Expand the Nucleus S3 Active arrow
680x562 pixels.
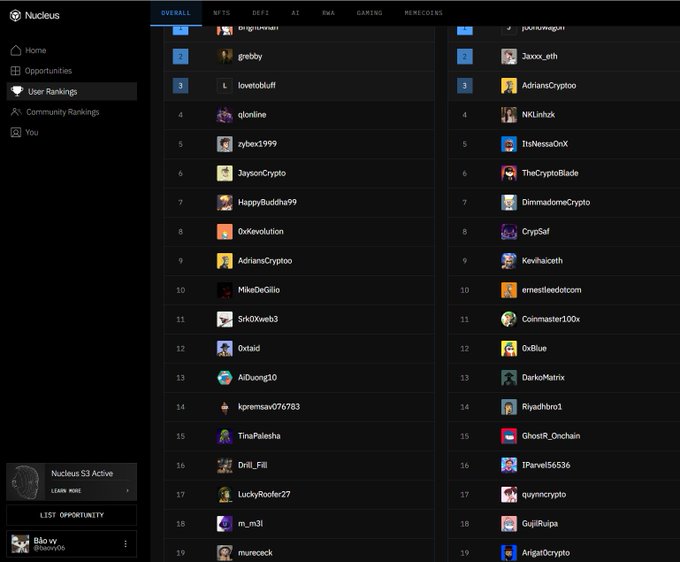click(x=127, y=491)
